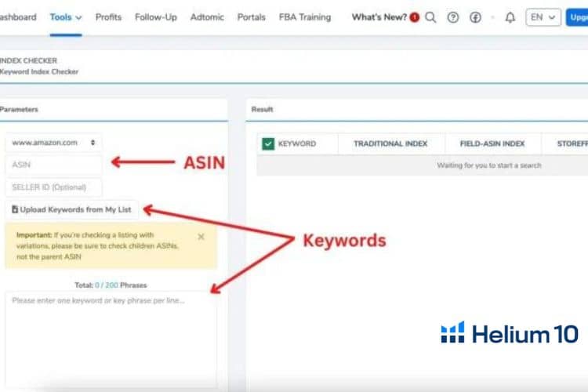Click into the keyword phrases text area
Screen dimensions: 588x392
111,339
